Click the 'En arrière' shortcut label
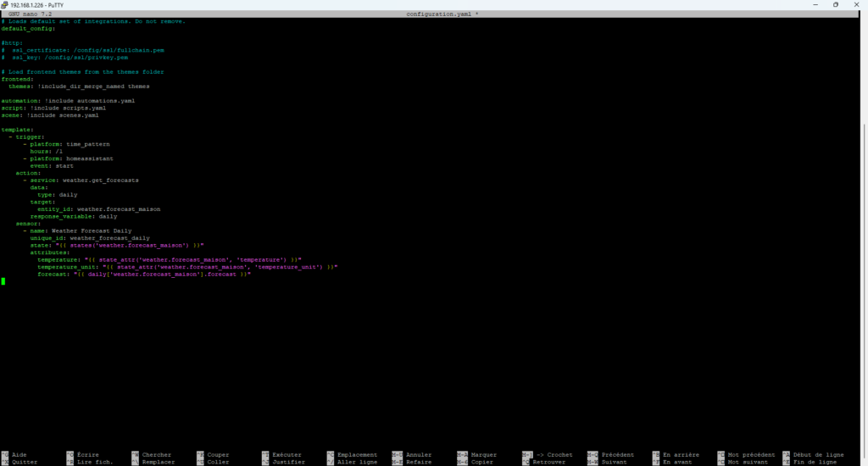868x466 pixels. click(681, 455)
